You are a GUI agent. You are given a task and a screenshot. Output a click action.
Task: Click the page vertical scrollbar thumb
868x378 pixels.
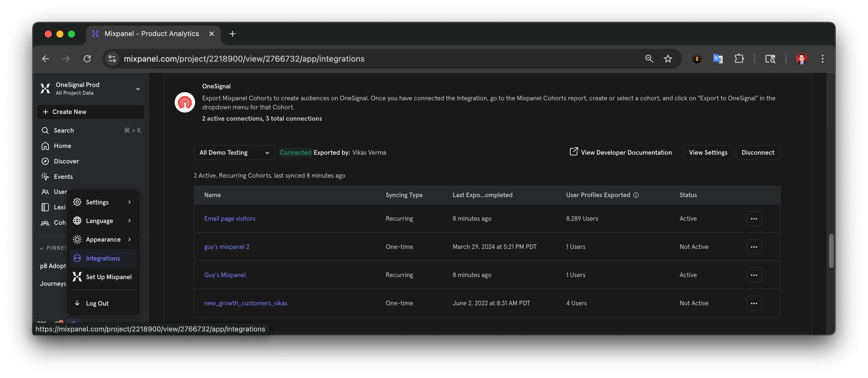(x=831, y=251)
